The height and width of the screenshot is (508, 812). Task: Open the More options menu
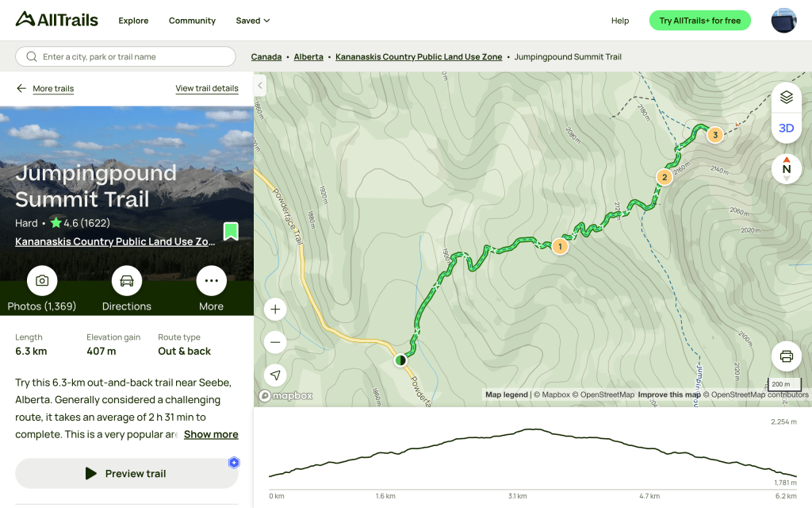[x=211, y=281]
